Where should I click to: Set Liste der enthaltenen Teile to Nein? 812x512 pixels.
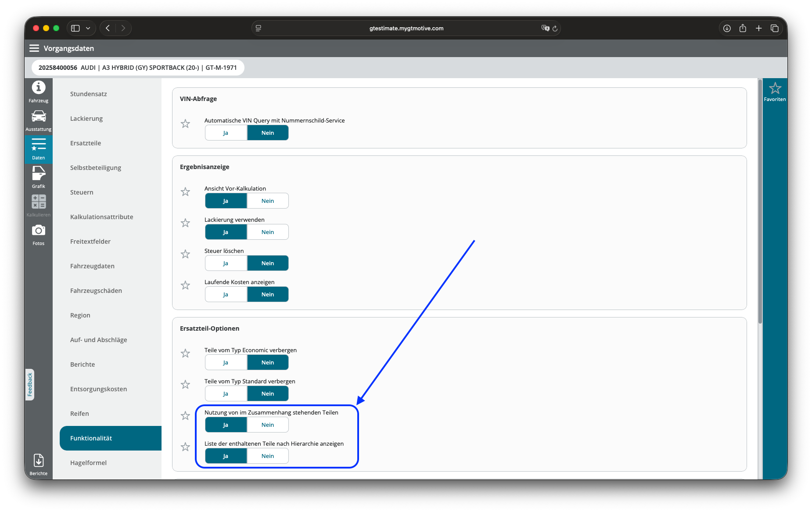[268, 456]
